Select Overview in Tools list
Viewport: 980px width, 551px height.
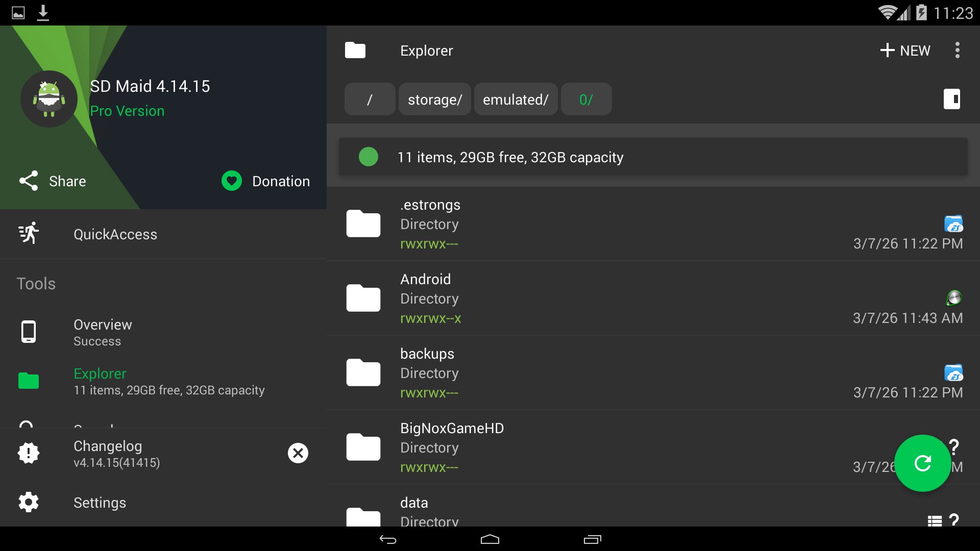(x=102, y=332)
